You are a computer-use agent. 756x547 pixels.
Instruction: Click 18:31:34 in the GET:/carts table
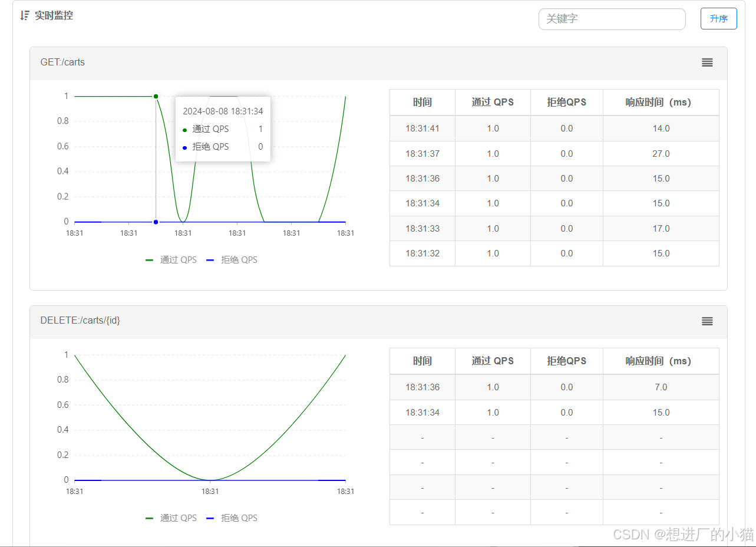tap(422, 203)
